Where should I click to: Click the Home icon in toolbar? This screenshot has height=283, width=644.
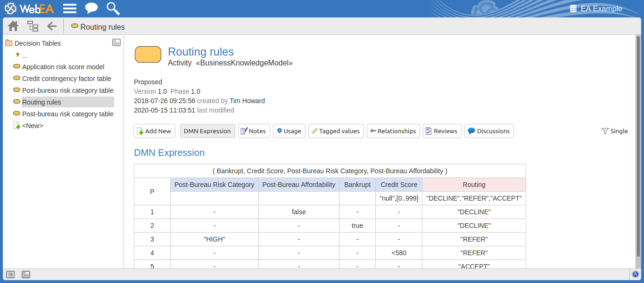pos(13,26)
